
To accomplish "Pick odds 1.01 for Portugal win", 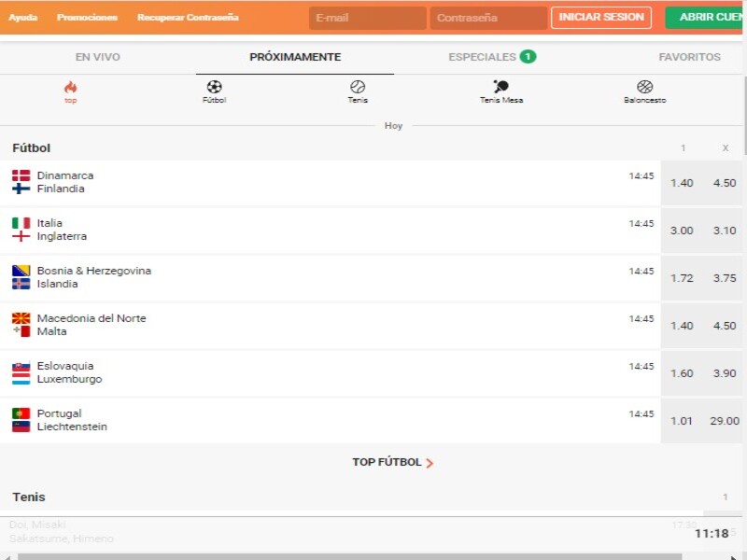I will coord(682,421).
